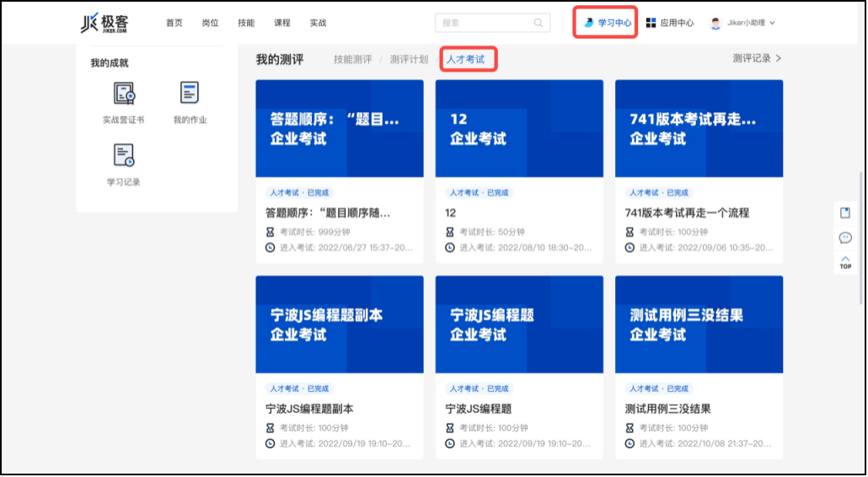The width and height of the screenshot is (868, 477).
Task: Click the bookmark icon on right sidebar
Action: 845,213
